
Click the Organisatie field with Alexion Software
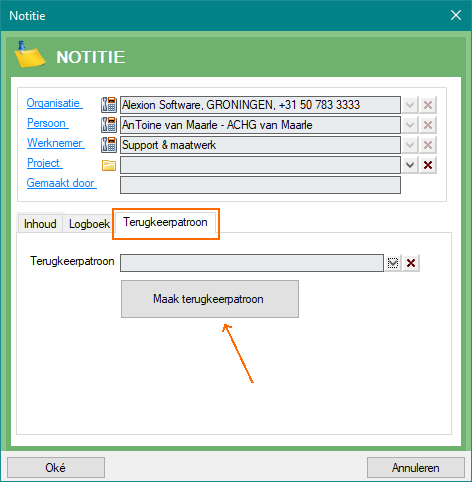260,105
